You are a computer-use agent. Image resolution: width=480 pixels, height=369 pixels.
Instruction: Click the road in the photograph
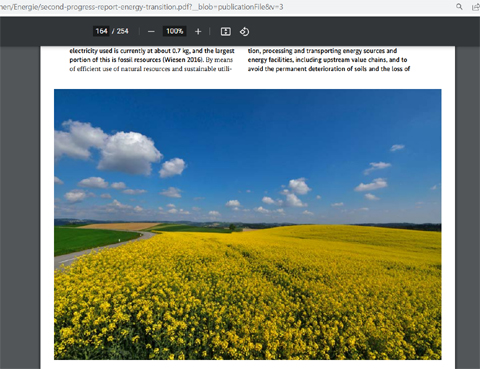[x=100, y=249]
